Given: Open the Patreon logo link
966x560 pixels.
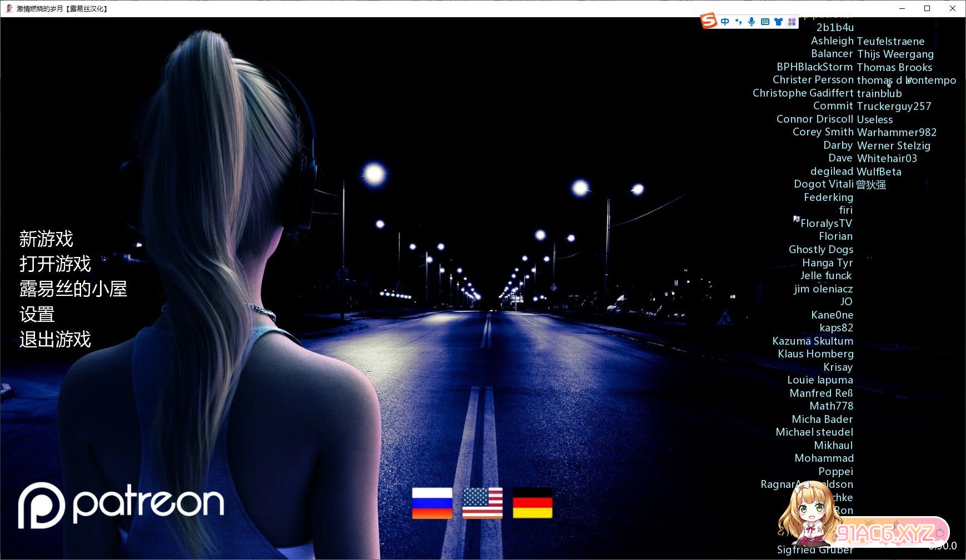Looking at the screenshot, I should pyautogui.click(x=121, y=504).
